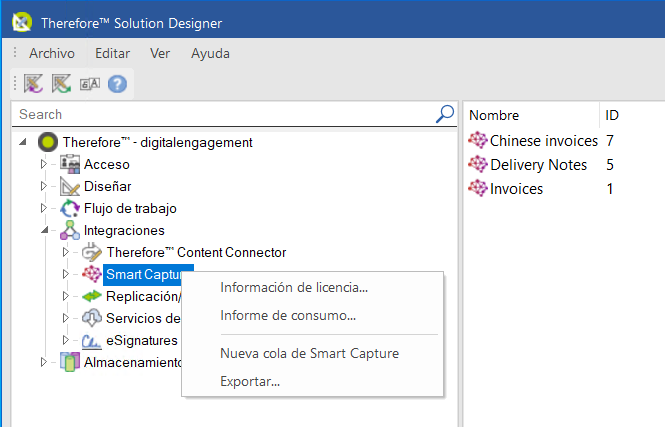The width and height of the screenshot is (665, 427).
Task: Click the menu bar grip handle
Action: coord(15,53)
